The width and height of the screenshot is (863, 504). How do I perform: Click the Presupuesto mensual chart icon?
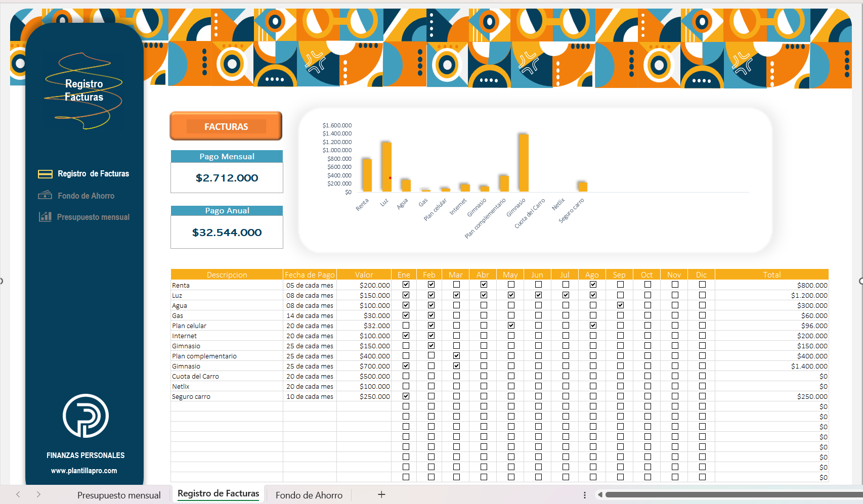pos(45,216)
